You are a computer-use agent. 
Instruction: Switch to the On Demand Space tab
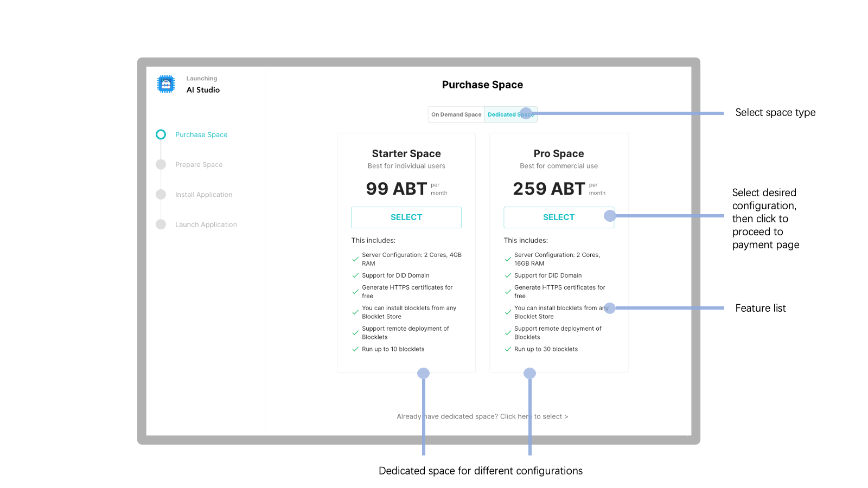pos(456,114)
